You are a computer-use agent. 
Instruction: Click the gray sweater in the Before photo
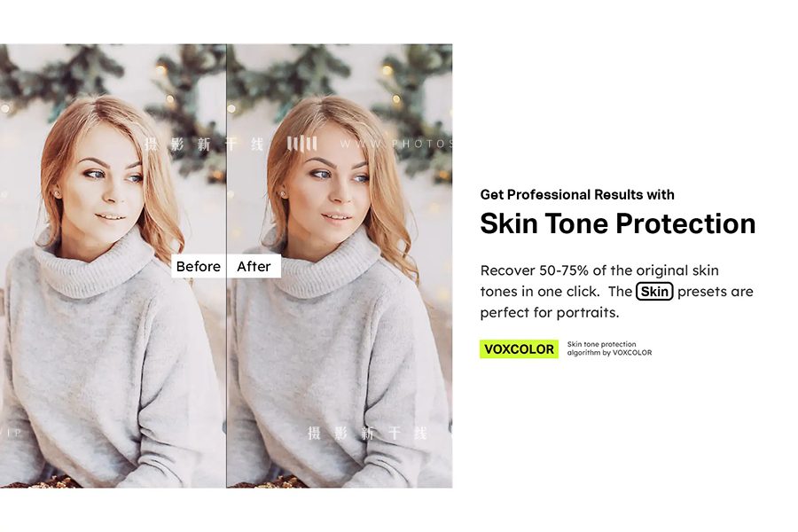click(x=107, y=366)
